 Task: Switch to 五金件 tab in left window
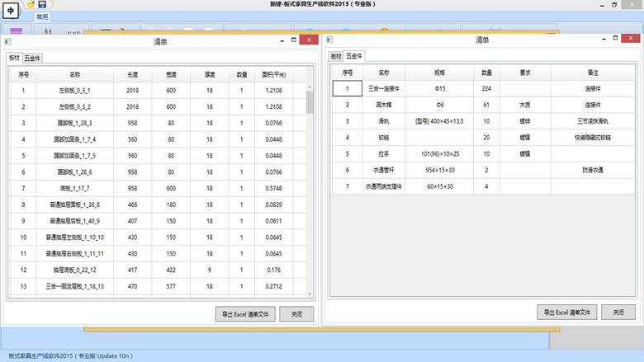(32, 59)
